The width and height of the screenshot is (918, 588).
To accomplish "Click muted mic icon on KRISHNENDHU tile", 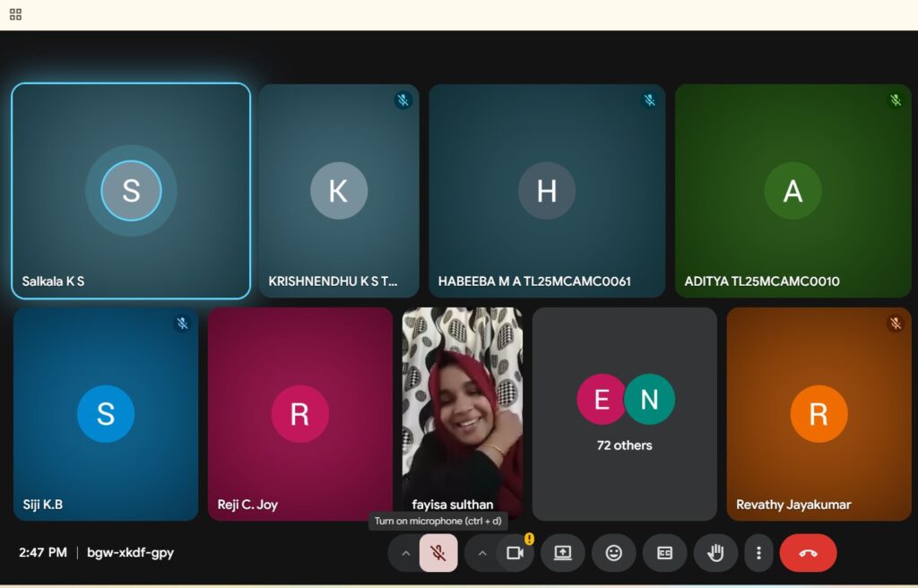I will (403, 100).
